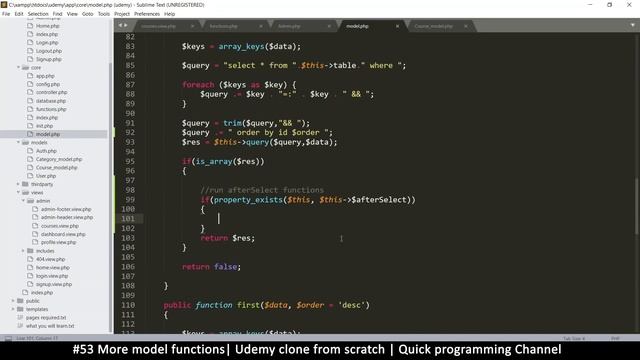Close the courses.view.php tab
Image resolution: width=640 pixels, height=360 pixels.
point(192,26)
